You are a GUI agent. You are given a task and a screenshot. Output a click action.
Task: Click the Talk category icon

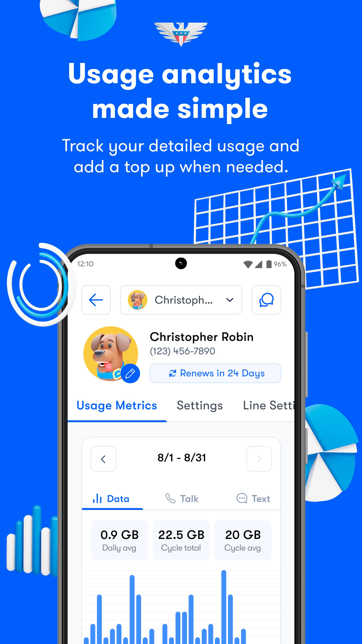(170, 498)
